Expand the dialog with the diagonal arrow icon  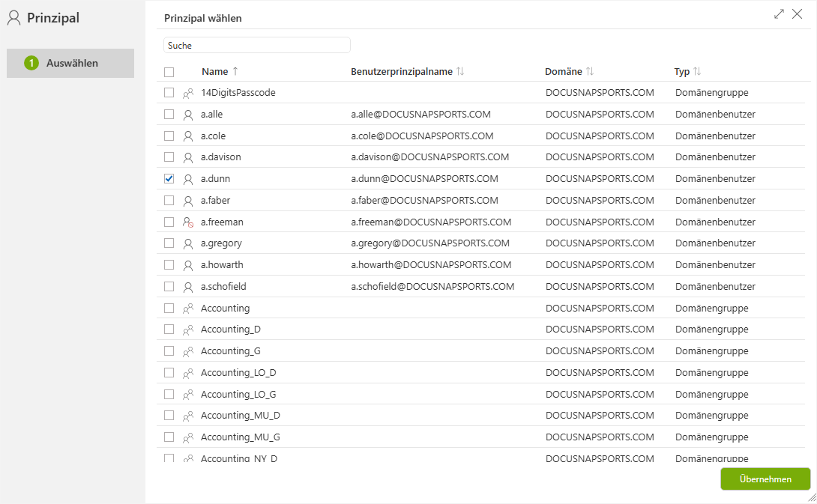(779, 14)
